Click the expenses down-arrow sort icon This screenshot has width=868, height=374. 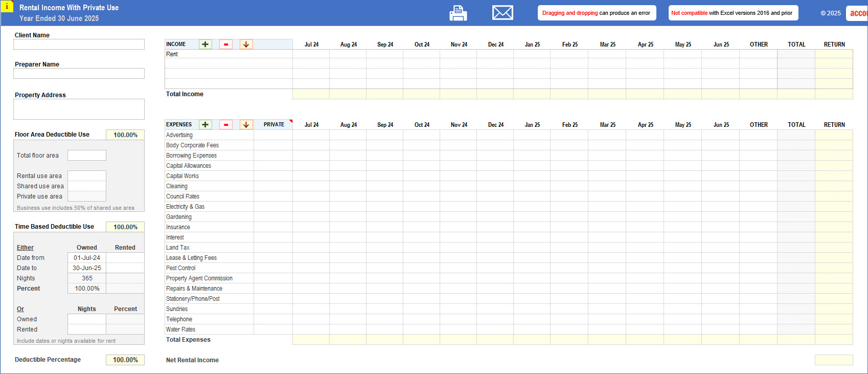246,125
